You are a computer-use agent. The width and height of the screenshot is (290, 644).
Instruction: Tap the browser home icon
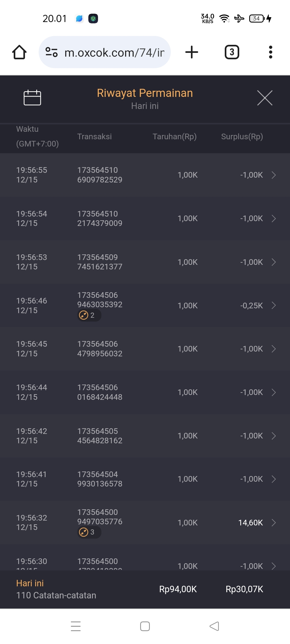pos(19,52)
